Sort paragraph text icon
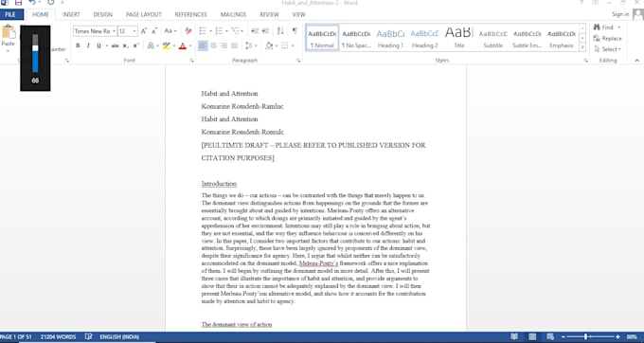This screenshot has width=644, height=343. (x=280, y=31)
